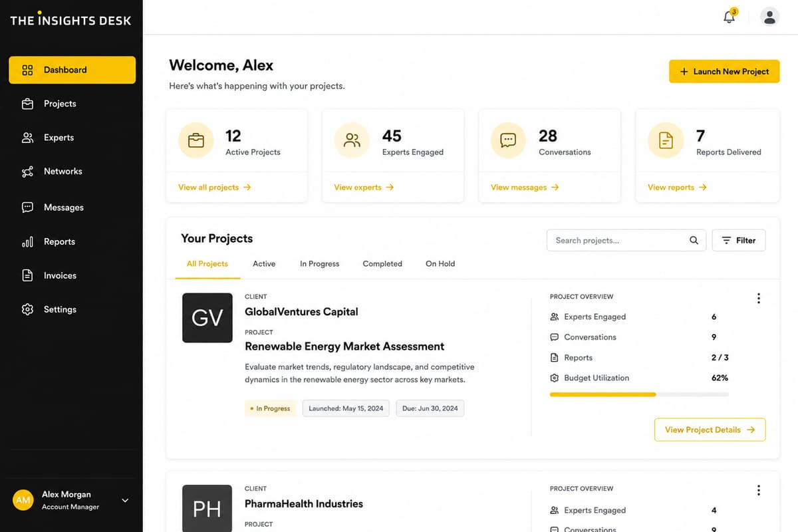This screenshot has width=798, height=532.
Task: Click the In Progress status badge
Action: click(x=270, y=408)
